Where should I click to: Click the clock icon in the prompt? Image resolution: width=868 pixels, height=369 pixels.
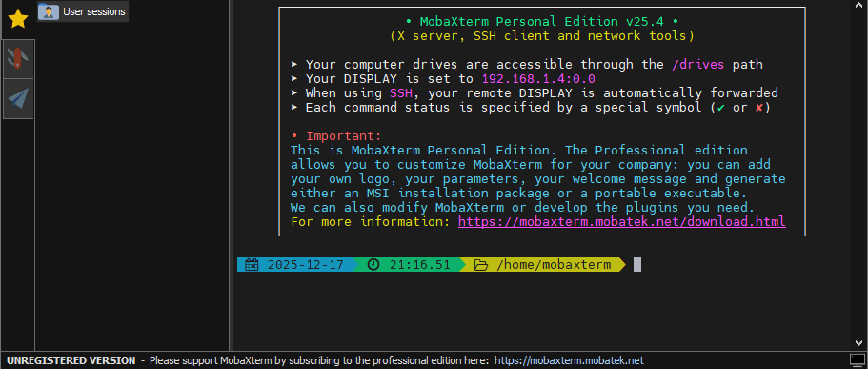373,265
